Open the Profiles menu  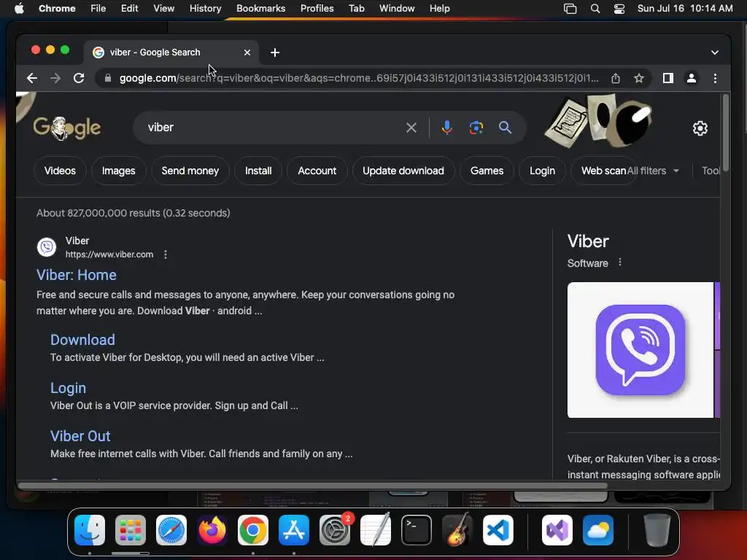tap(317, 9)
